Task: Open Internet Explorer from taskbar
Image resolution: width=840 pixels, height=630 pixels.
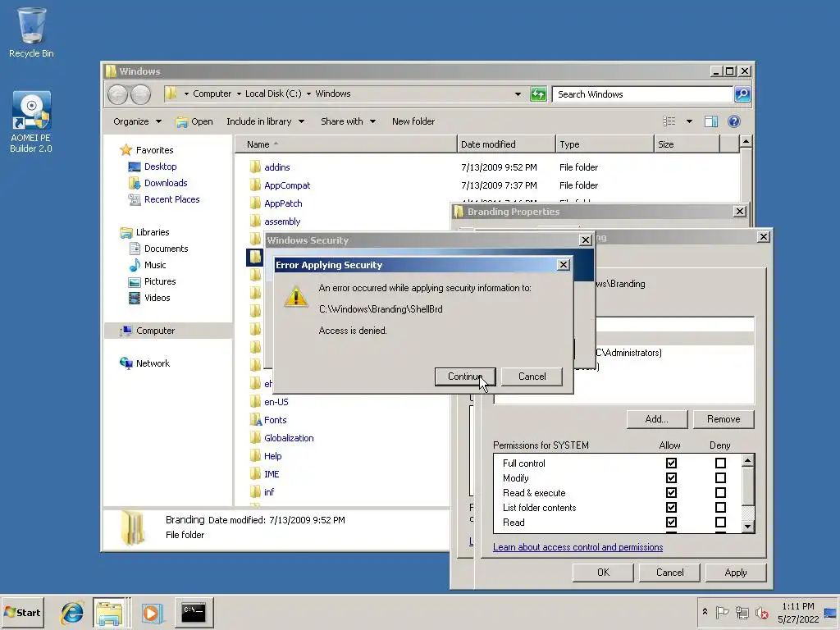Action: 72,613
